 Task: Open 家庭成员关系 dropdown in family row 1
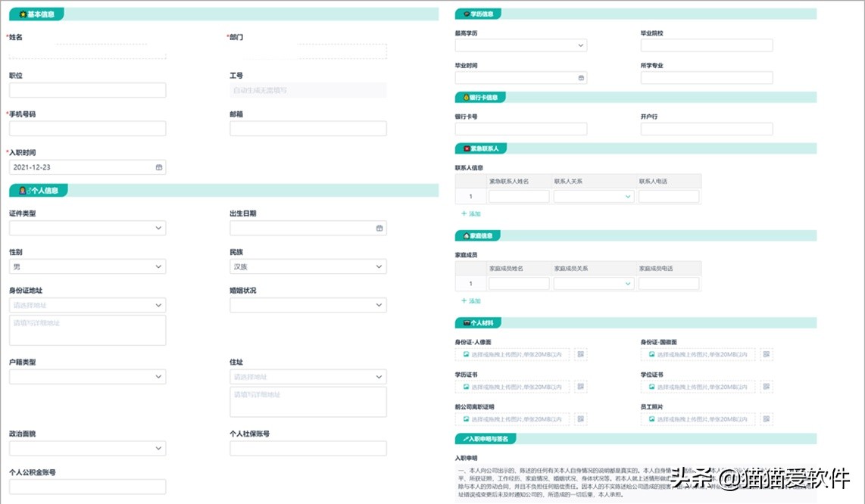coord(594,284)
